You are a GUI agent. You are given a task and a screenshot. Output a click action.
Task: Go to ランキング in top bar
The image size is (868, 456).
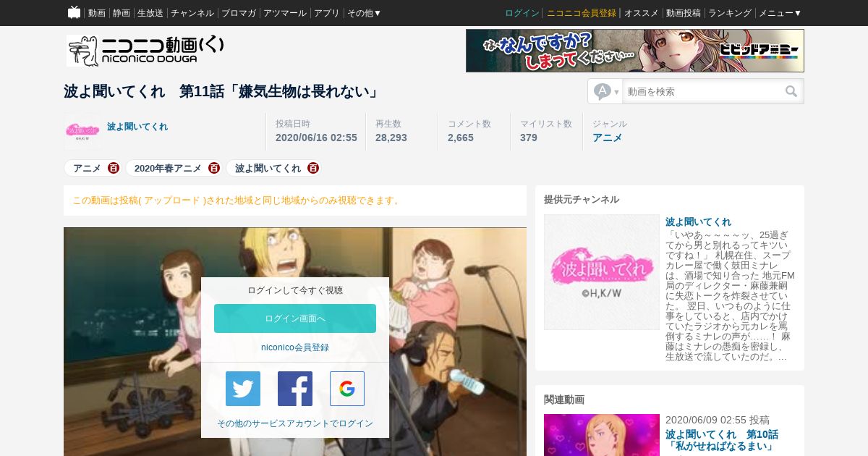[x=730, y=13]
